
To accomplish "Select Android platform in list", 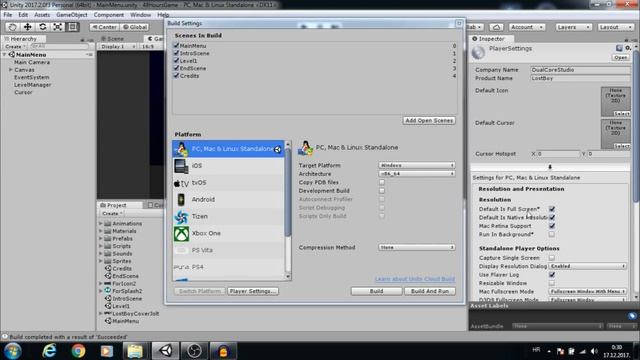I will pos(228,200).
